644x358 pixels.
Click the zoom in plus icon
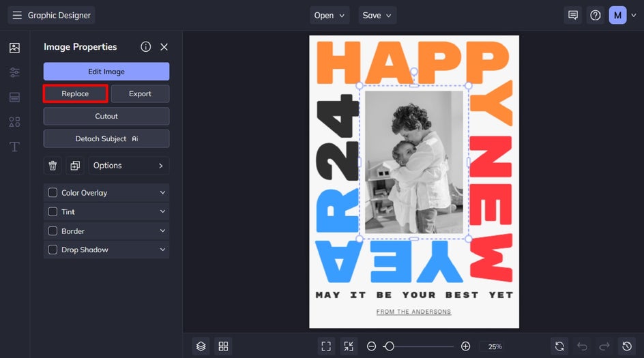[x=465, y=346]
